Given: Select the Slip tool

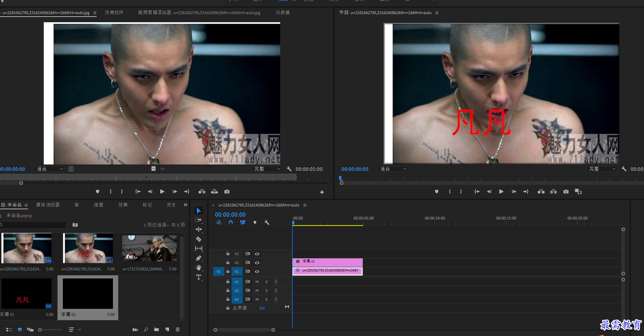Looking at the screenshot, I should (x=199, y=248).
